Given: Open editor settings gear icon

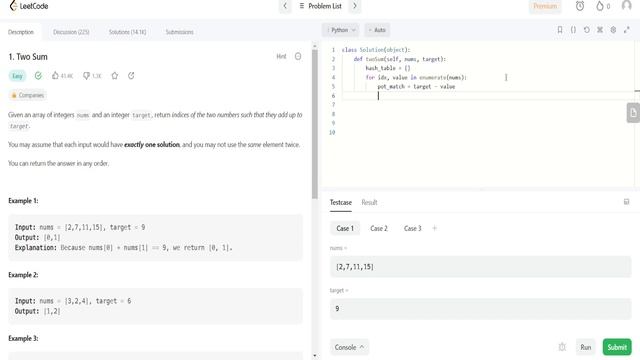Looking at the screenshot, I should (x=613, y=30).
